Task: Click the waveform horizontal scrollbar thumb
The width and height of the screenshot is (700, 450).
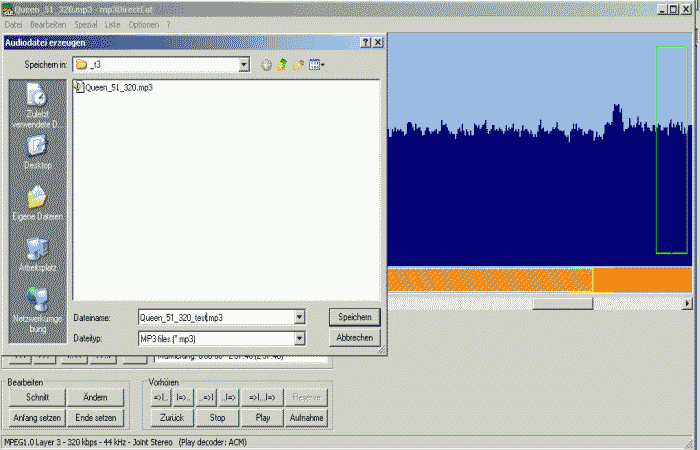Action: coord(562,303)
